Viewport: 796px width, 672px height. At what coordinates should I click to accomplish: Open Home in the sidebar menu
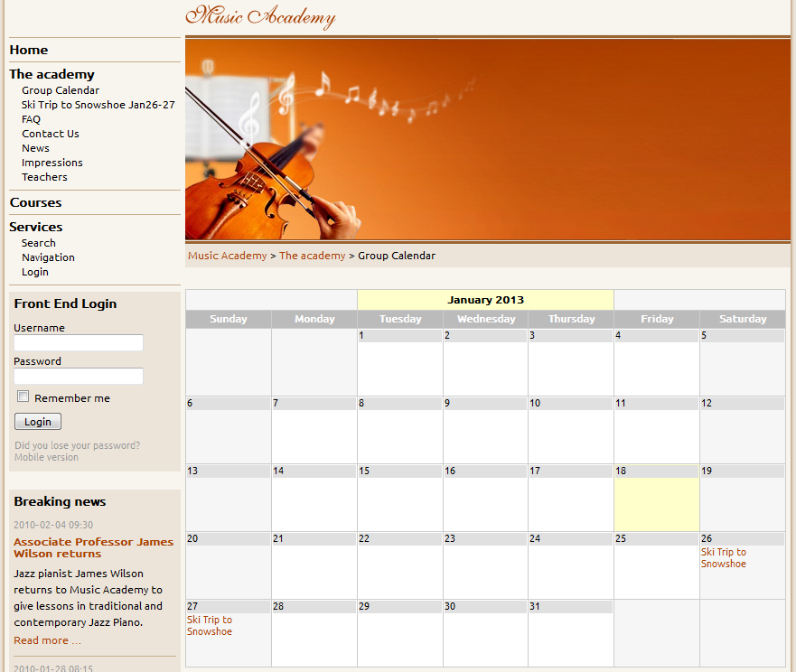[29, 50]
